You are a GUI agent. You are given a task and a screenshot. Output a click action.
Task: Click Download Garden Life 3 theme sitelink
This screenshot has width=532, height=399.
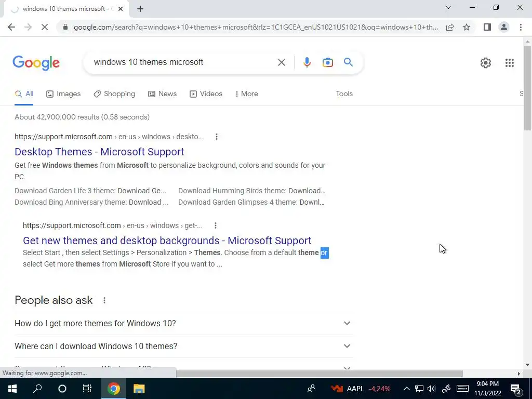[x=90, y=191]
